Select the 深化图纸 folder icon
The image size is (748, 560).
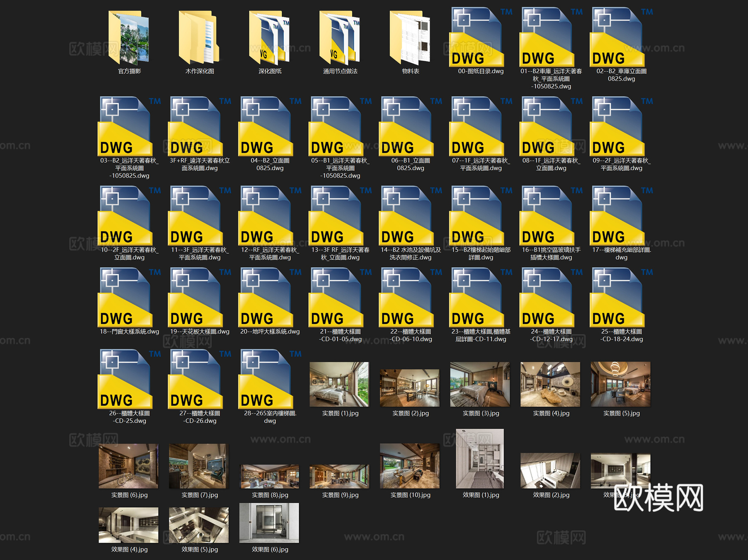[269, 38]
